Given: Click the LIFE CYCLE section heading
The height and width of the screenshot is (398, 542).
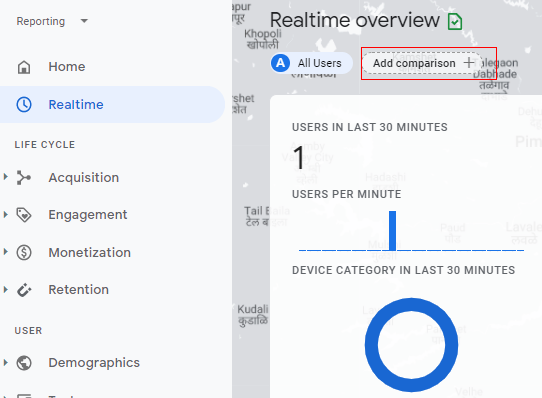Looking at the screenshot, I should [45, 145].
